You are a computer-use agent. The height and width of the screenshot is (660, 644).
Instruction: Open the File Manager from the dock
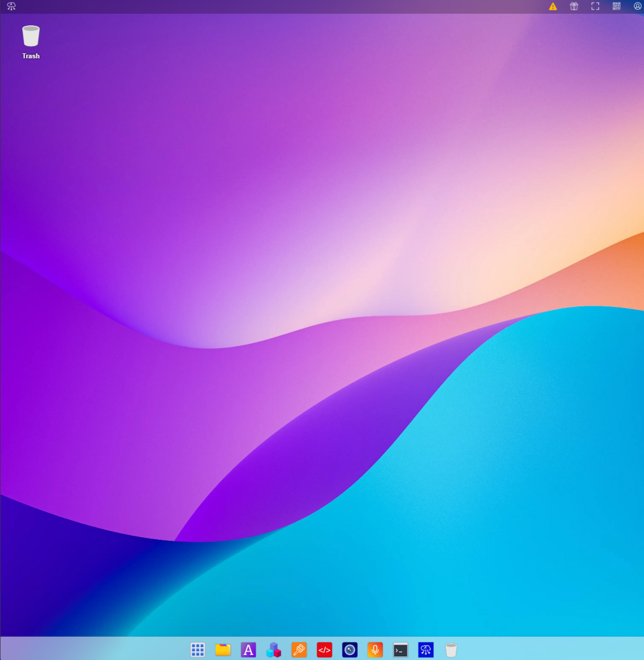(223, 650)
